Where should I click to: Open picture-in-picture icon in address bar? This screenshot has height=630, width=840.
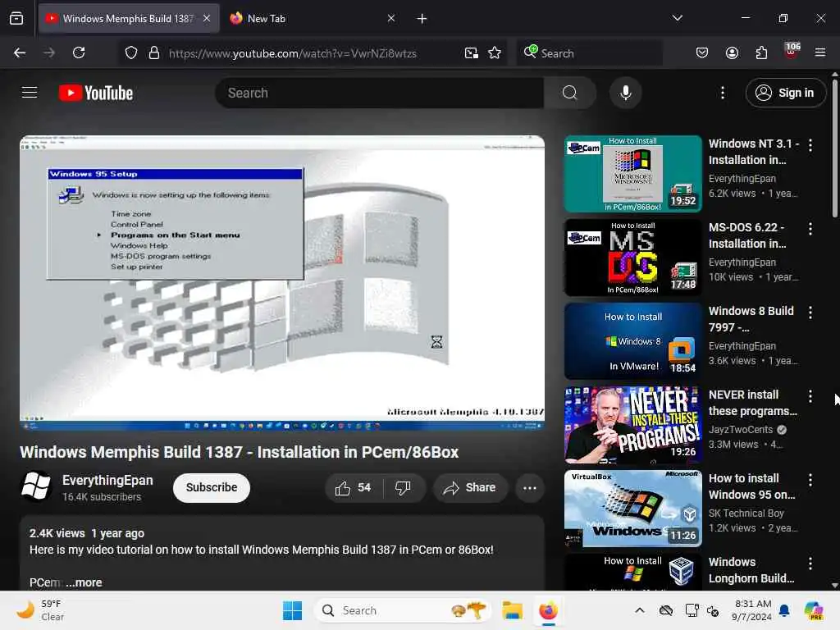coord(472,53)
